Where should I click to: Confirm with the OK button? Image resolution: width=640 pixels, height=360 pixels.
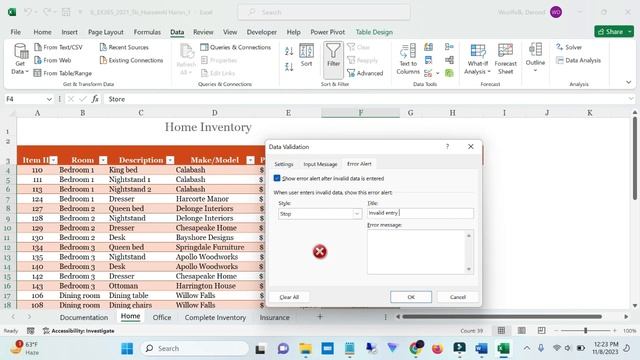(411, 297)
